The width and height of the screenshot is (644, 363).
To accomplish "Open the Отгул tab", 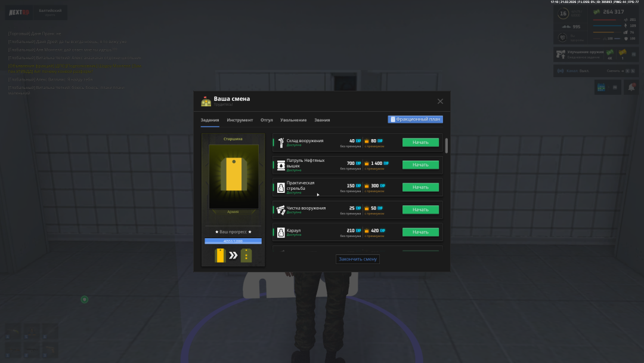I will point(267,120).
